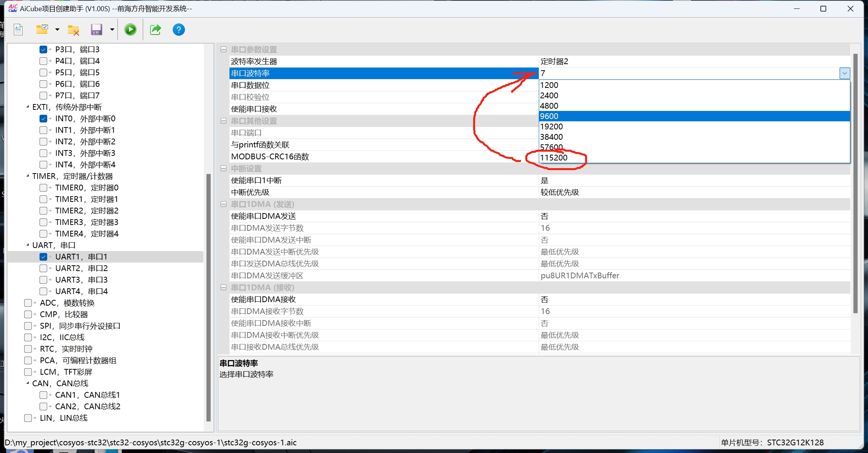Toggle the ADC 模数转换 checkbox
Screen dimensions: 868x453
tap(28, 303)
